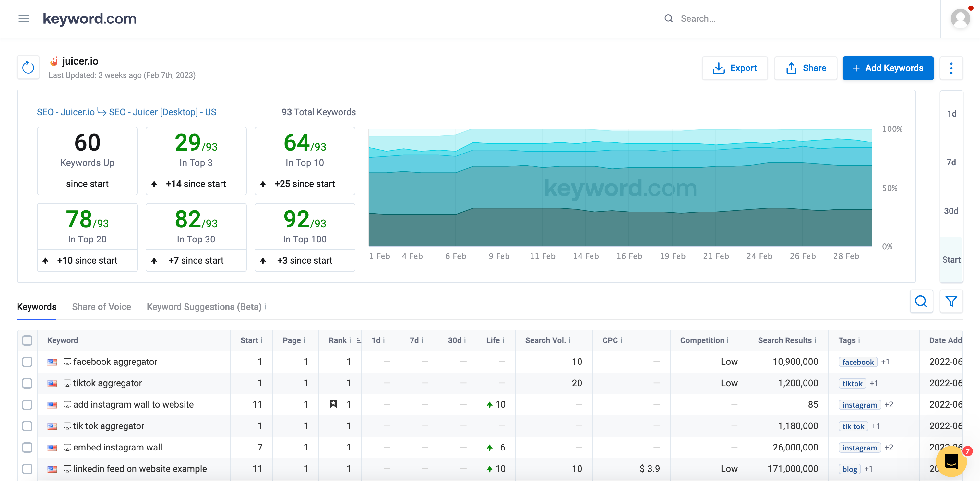Open the SEO - Juicer.io breadcrumb link

click(x=66, y=112)
